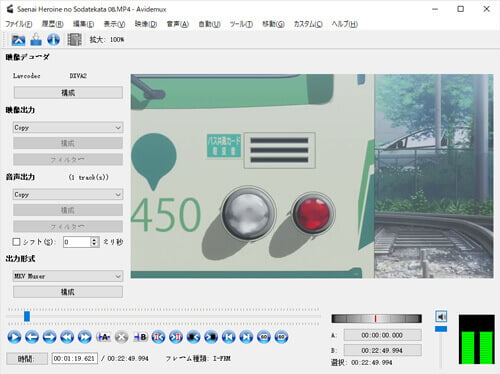Click the green audio level meter
Image resolution: width=500 pixels, height=374 pixels.
(477, 339)
